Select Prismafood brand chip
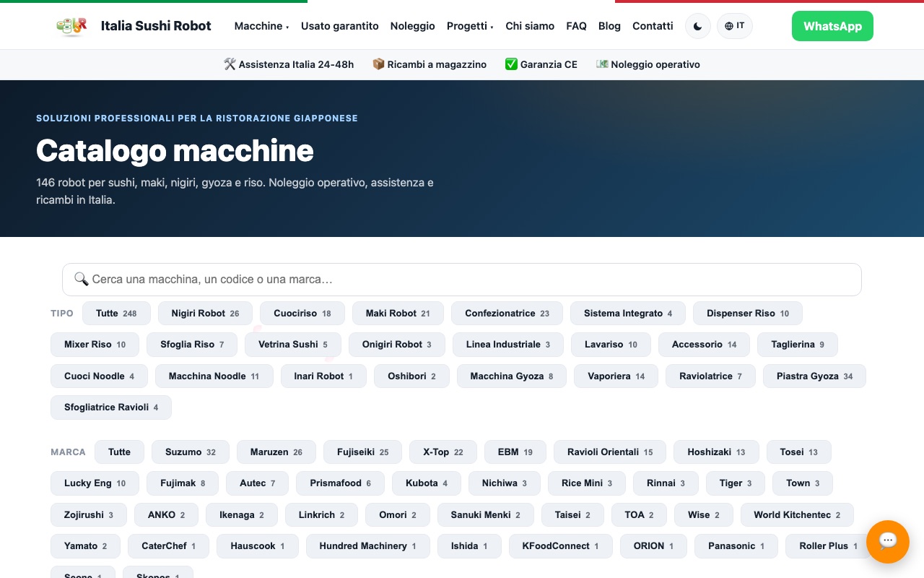Screen dimensions: 924x578 point(340,483)
